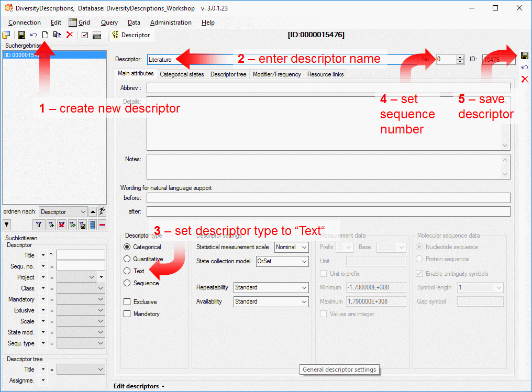Image resolution: width=532 pixels, height=392 pixels.
Task: Delete entry with toolbar red X icon
Action: pos(70,35)
